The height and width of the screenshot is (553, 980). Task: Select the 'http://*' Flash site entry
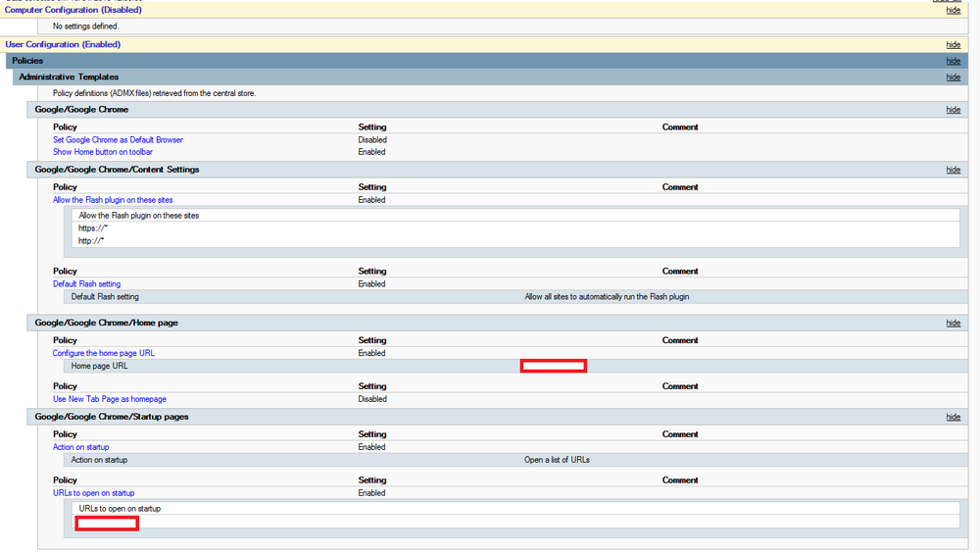coord(90,241)
